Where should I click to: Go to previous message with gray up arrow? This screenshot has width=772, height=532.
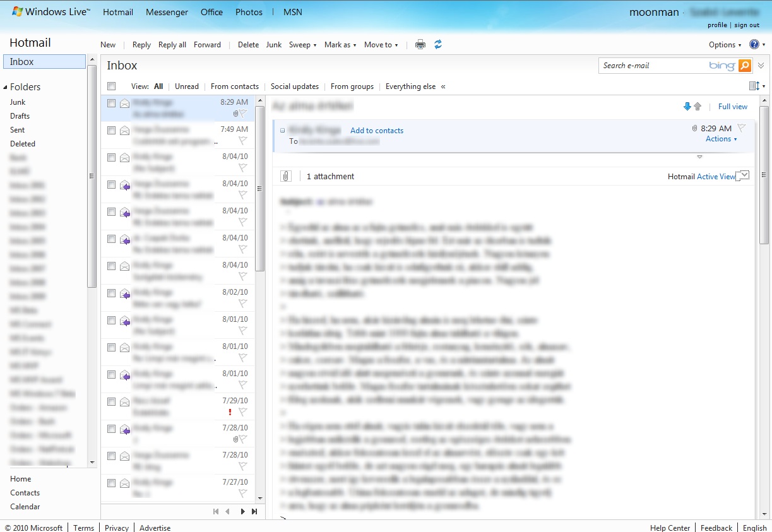pyautogui.click(x=698, y=107)
